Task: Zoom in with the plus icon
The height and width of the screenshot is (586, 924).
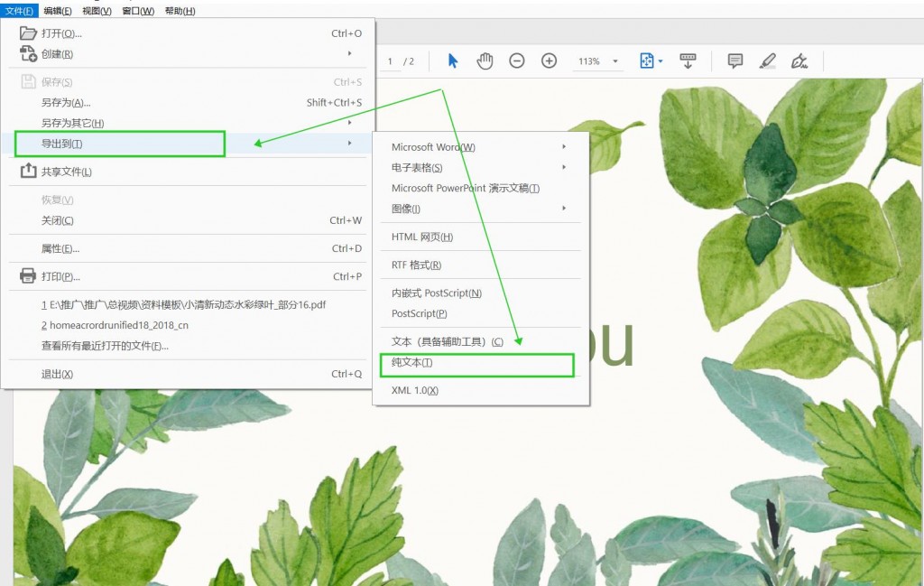Action: point(549,60)
